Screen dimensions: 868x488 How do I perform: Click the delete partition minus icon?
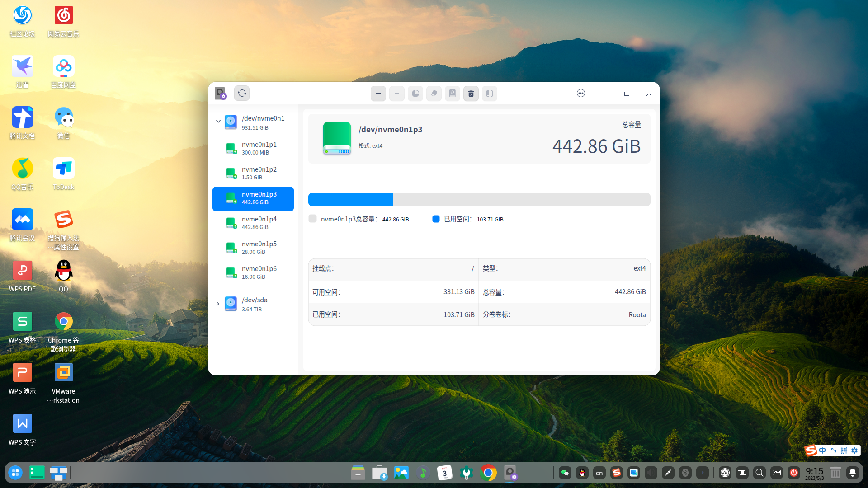[x=396, y=93]
